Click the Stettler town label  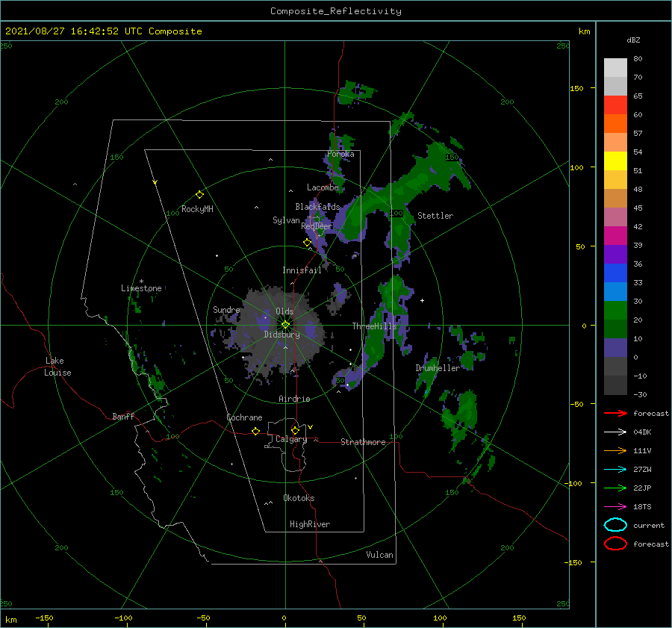pos(435,216)
